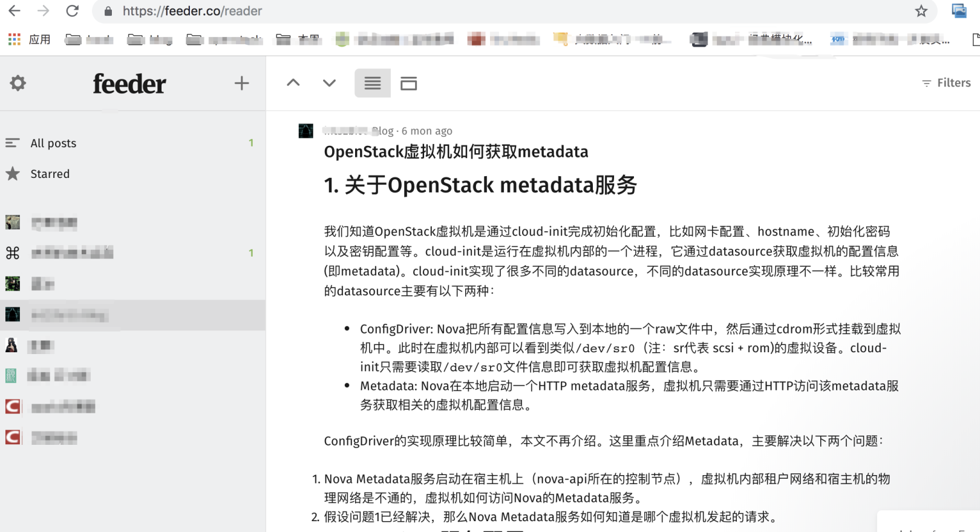
Task: Open the post title OpenStack虚拟机如何获取metadata
Action: click(456, 152)
